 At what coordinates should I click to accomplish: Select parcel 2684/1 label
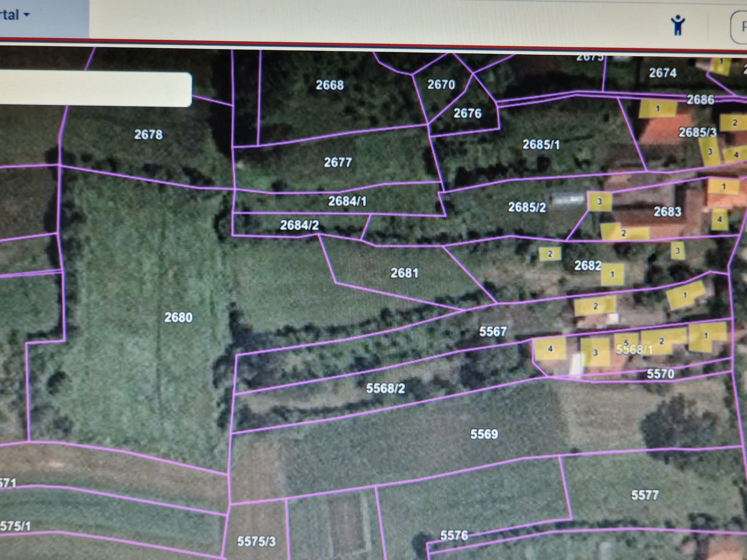[347, 202]
